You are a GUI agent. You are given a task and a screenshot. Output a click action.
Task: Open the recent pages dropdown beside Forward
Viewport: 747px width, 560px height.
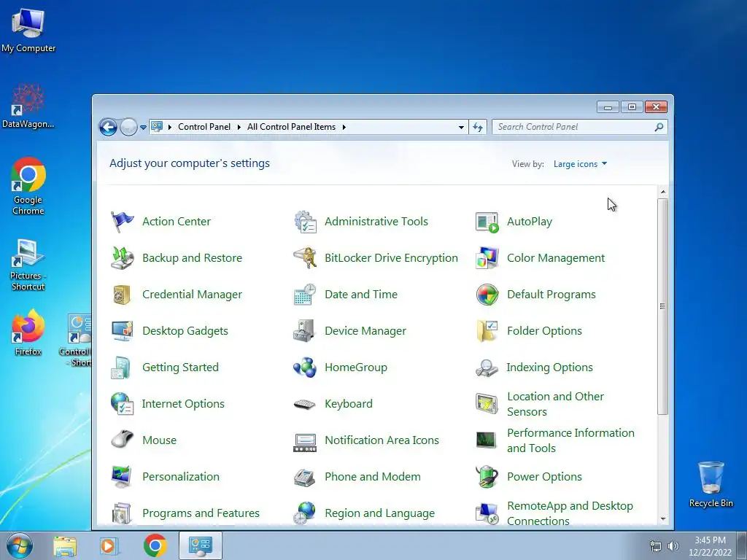pos(143,128)
